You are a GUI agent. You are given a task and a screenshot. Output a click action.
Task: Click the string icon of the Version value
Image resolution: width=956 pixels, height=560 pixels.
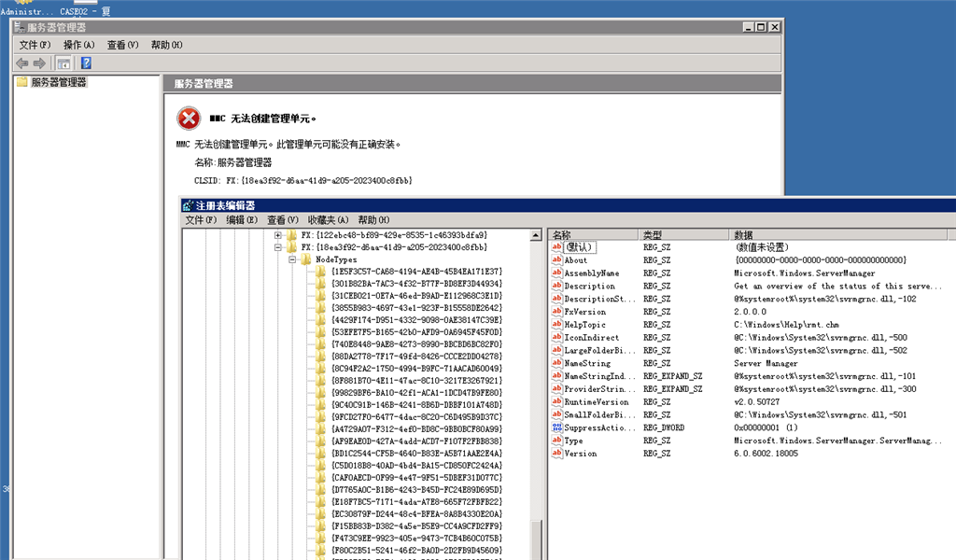click(x=556, y=453)
